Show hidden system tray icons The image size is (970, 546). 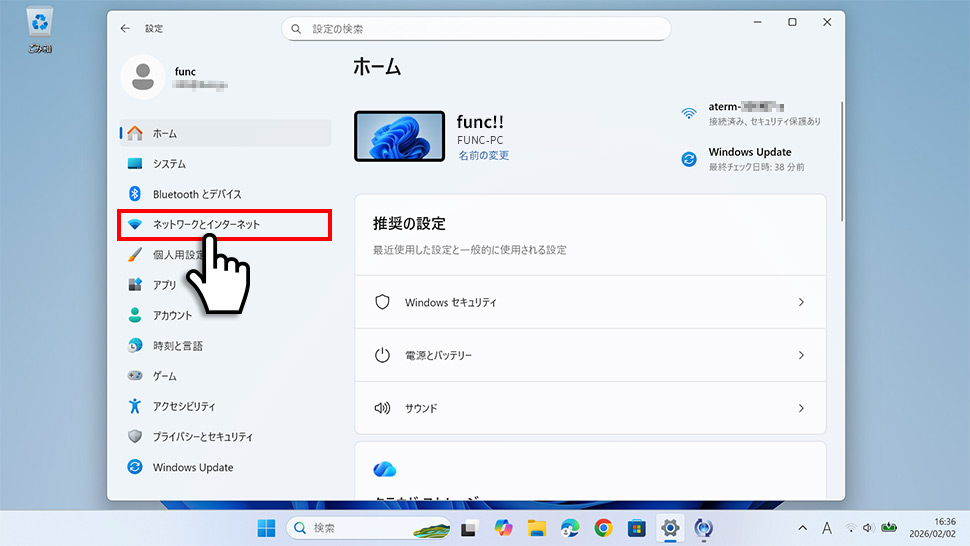click(x=802, y=528)
